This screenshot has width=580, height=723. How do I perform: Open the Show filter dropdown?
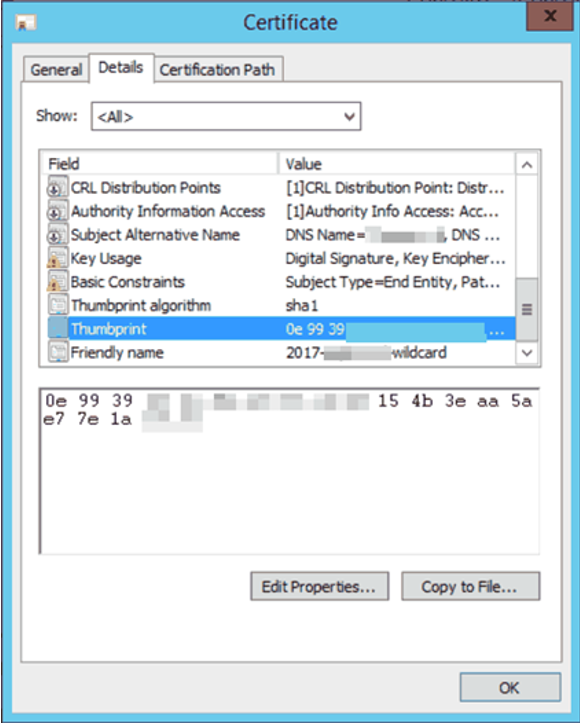226,116
